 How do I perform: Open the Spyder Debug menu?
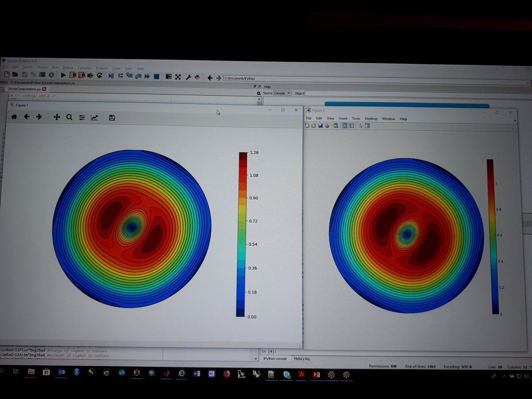click(67, 67)
